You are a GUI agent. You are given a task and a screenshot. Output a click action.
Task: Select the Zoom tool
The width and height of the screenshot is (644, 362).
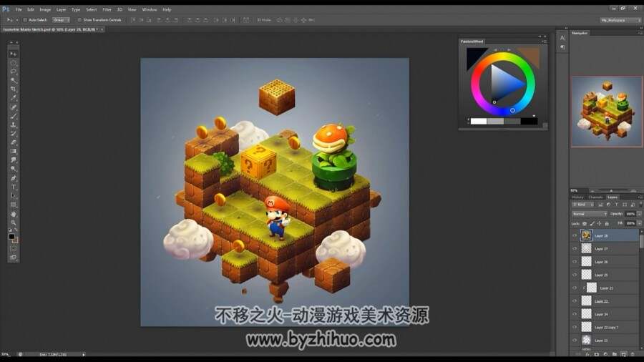(13, 223)
